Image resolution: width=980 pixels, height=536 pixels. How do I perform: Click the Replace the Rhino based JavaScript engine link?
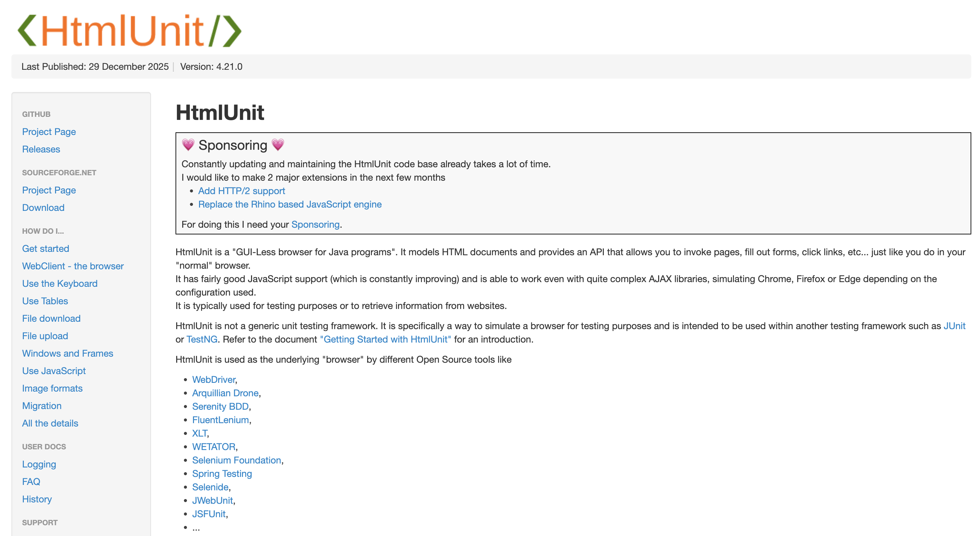click(x=290, y=205)
